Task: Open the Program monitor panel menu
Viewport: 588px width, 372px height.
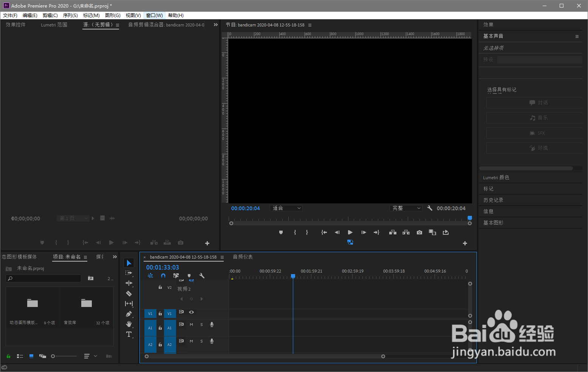Action: tap(310, 25)
